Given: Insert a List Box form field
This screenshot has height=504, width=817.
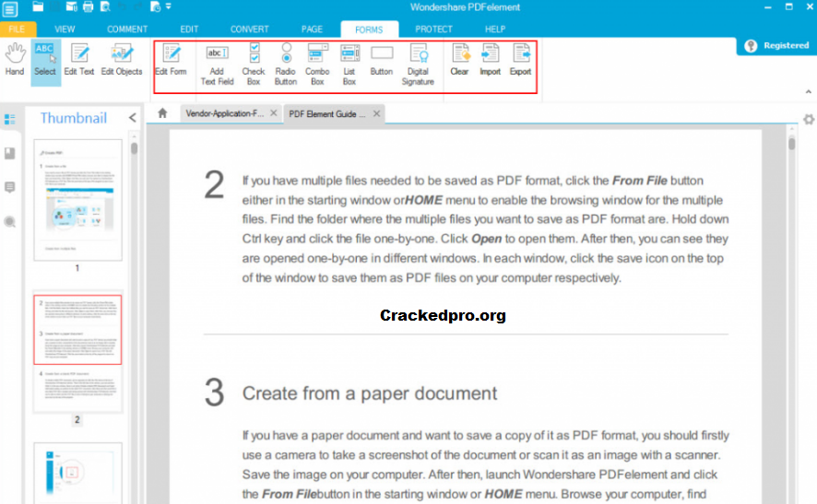Looking at the screenshot, I should [349, 65].
